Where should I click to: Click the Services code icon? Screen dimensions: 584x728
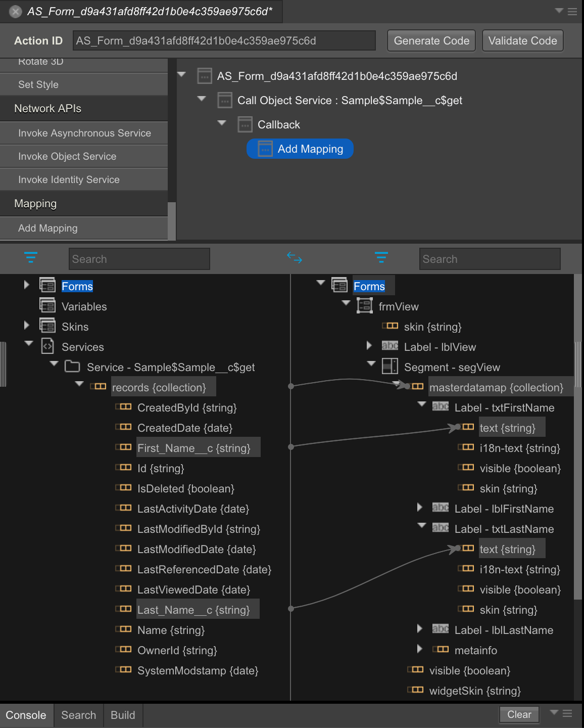point(48,346)
